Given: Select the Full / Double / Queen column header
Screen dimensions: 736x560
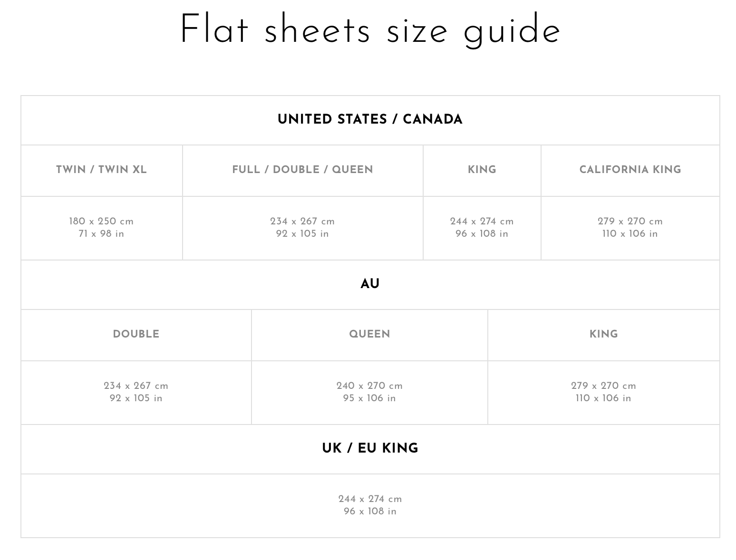Looking at the screenshot, I should pyautogui.click(x=302, y=170).
